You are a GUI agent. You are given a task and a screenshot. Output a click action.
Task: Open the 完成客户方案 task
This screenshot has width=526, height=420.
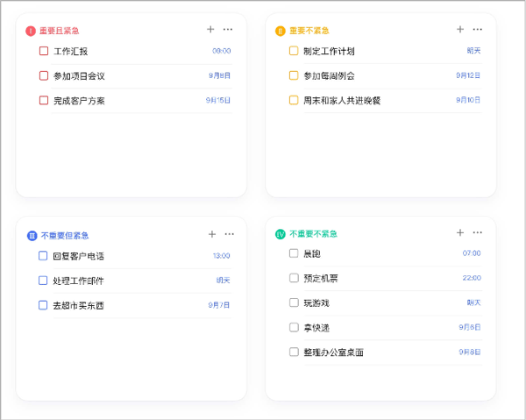click(79, 101)
